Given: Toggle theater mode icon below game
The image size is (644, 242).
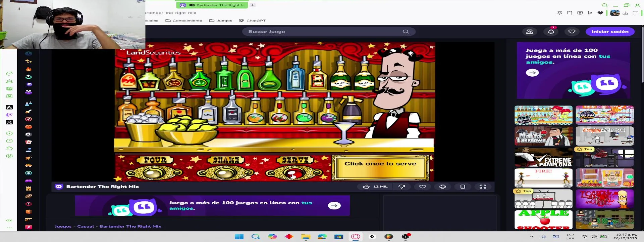Looking at the screenshot, I should (463, 187).
